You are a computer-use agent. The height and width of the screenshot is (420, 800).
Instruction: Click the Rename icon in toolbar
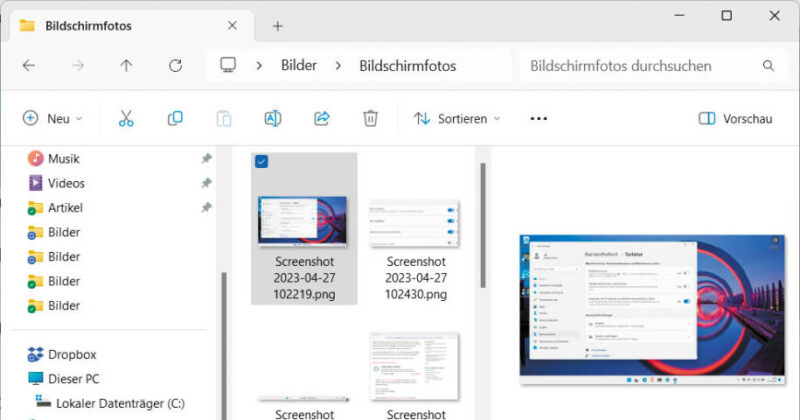click(272, 118)
